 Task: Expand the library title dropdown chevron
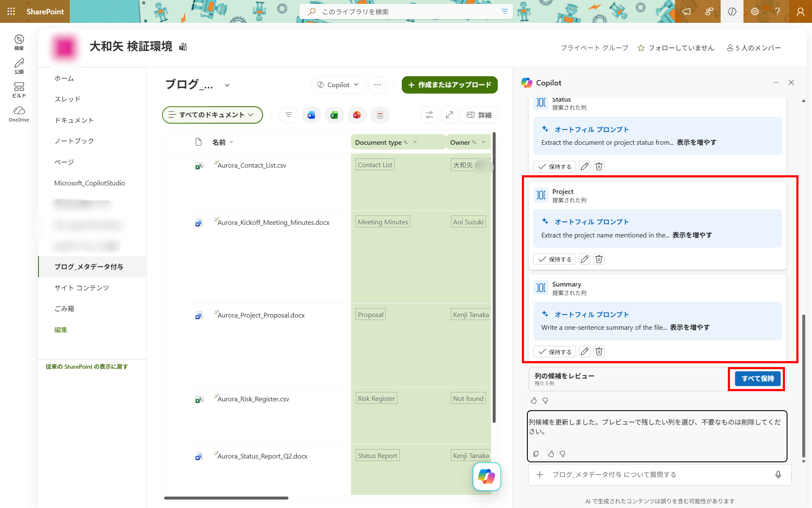[x=227, y=85]
